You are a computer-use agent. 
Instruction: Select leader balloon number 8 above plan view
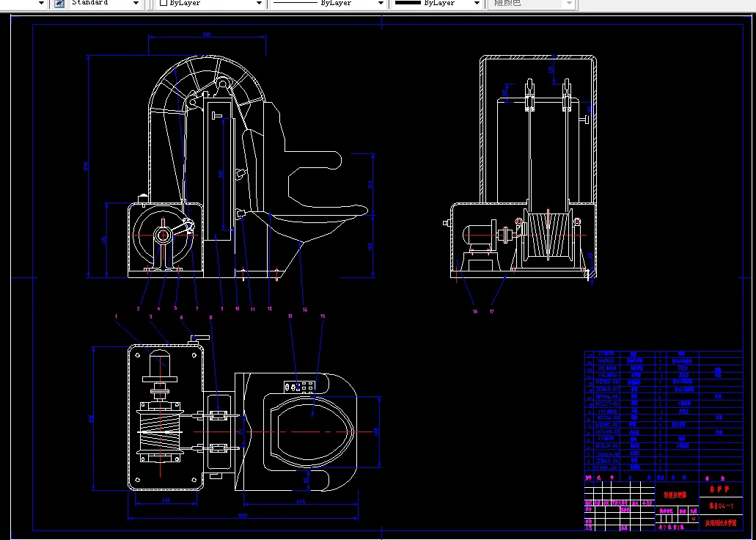[x=210, y=317]
